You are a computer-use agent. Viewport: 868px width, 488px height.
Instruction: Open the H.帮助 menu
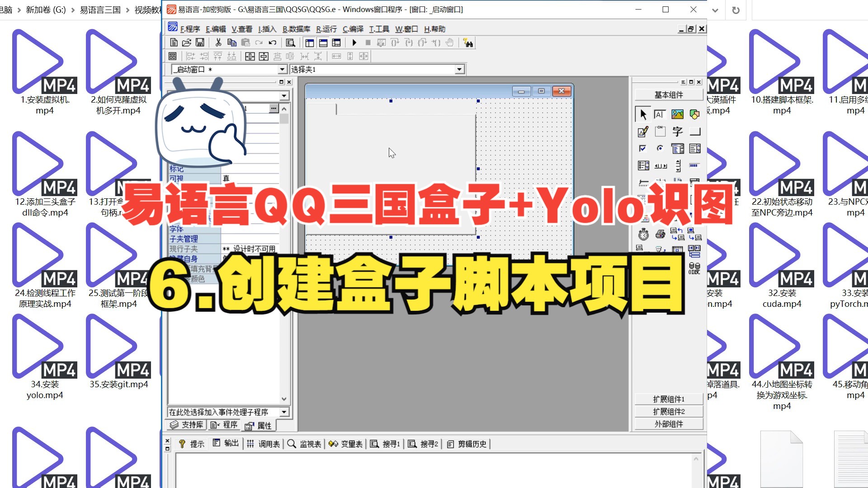pyautogui.click(x=434, y=29)
